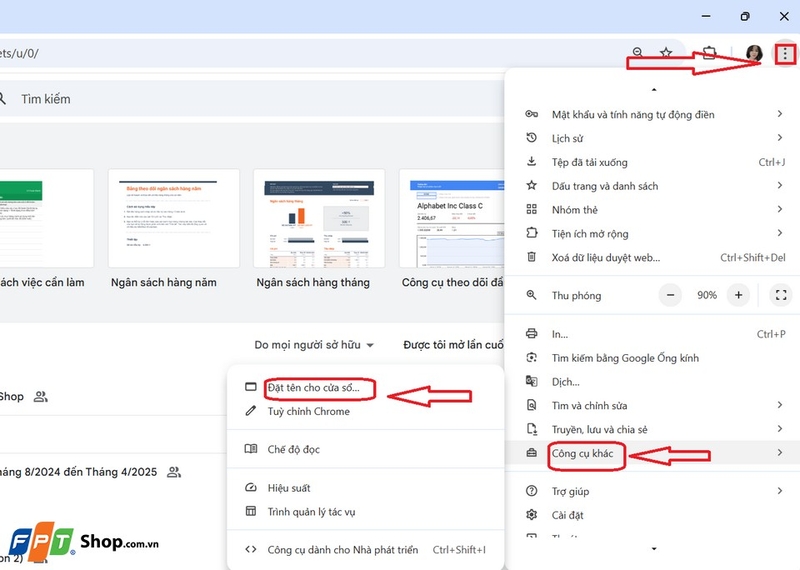Click the code brackets icon for developer tools
The height and width of the screenshot is (570, 800).
click(251, 550)
